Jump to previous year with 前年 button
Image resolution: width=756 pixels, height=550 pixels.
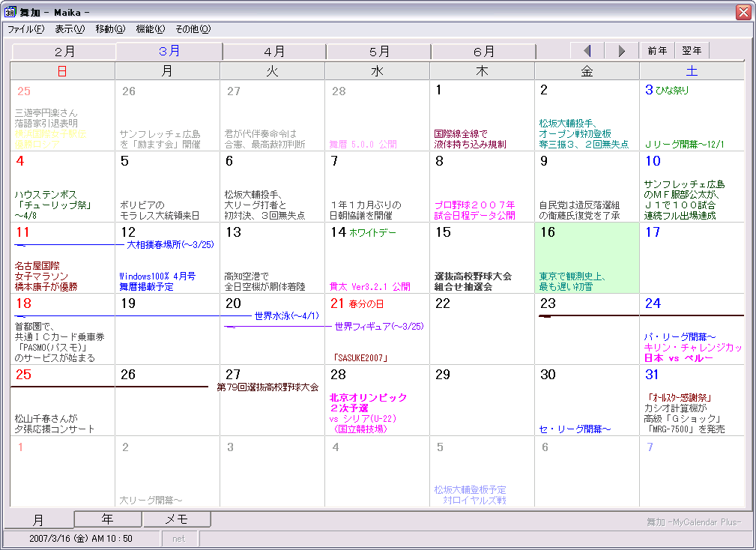(657, 51)
